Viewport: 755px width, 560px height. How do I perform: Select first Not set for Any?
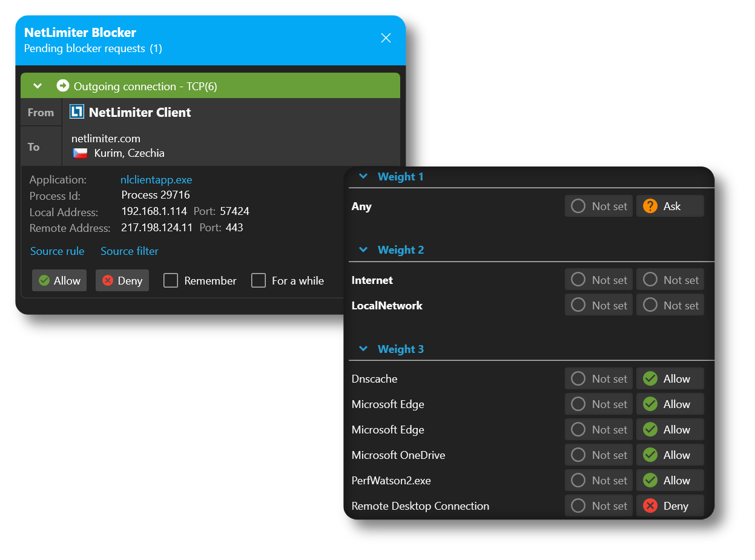tap(599, 206)
